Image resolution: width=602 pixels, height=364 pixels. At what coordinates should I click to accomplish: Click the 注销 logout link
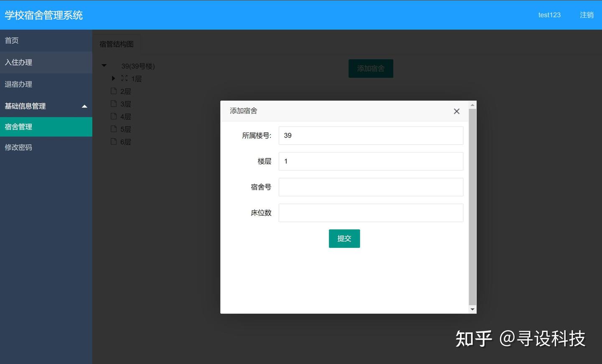point(587,15)
